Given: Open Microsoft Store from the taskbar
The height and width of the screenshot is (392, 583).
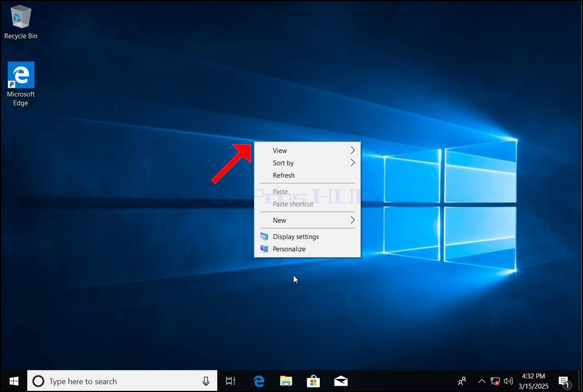Looking at the screenshot, I should click(313, 381).
